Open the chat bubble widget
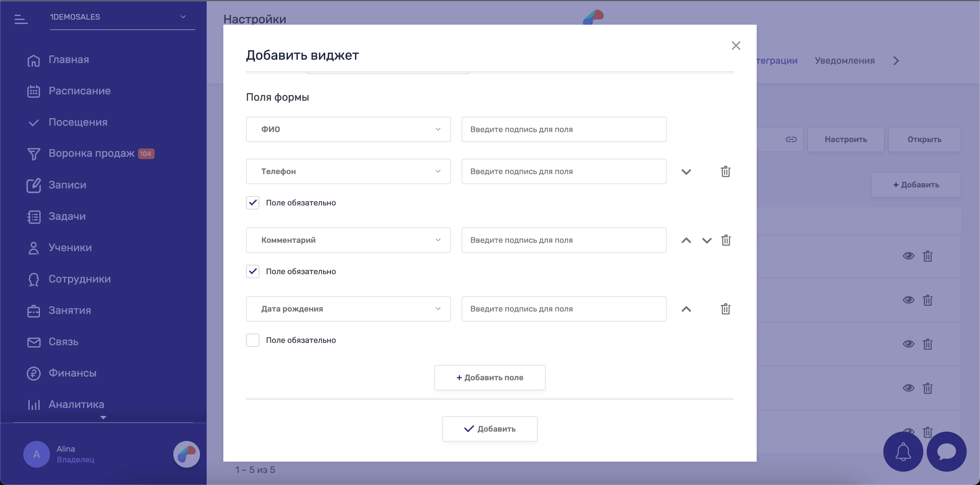The width and height of the screenshot is (980, 485). 946,452
